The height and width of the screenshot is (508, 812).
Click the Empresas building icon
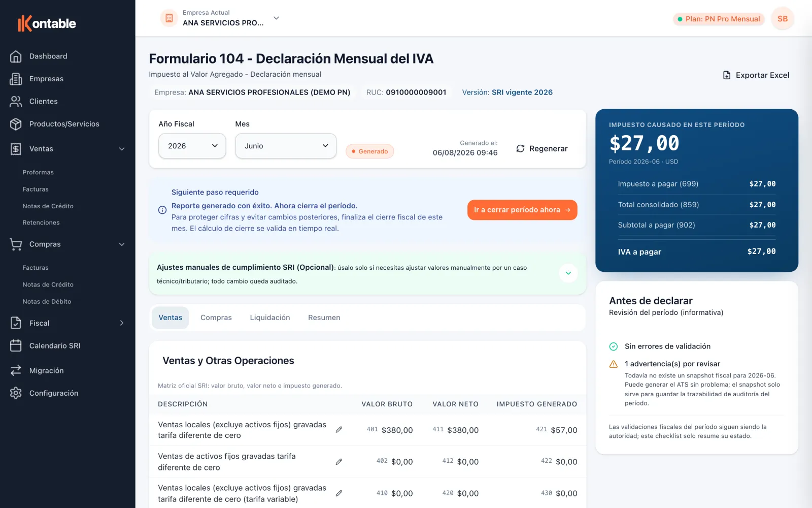[16, 79]
